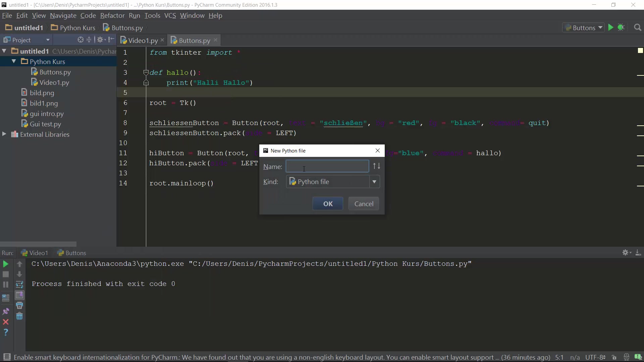Click Cancel in New Python file dialog

point(364,204)
